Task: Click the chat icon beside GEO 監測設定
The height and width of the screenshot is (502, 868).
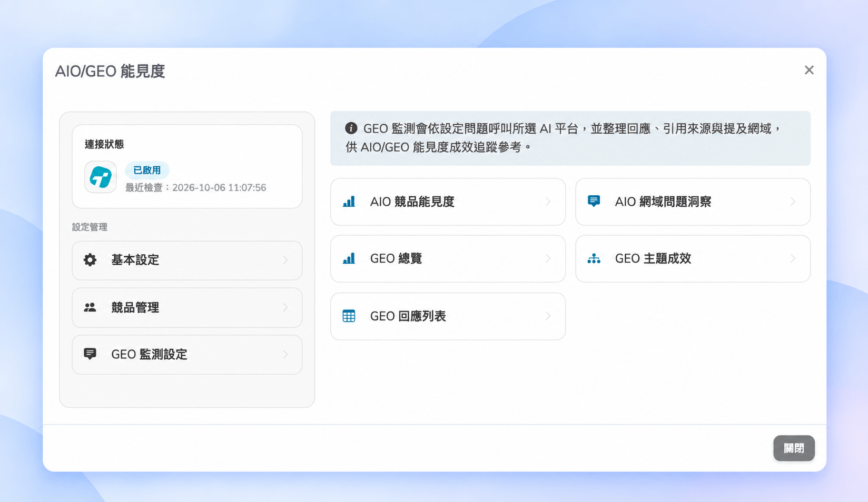Action: tap(90, 354)
